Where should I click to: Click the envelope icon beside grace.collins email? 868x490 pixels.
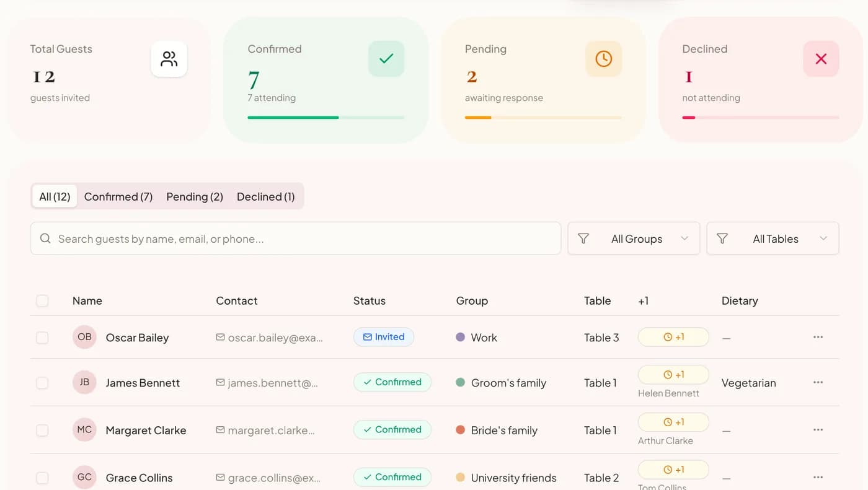pyautogui.click(x=220, y=478)
